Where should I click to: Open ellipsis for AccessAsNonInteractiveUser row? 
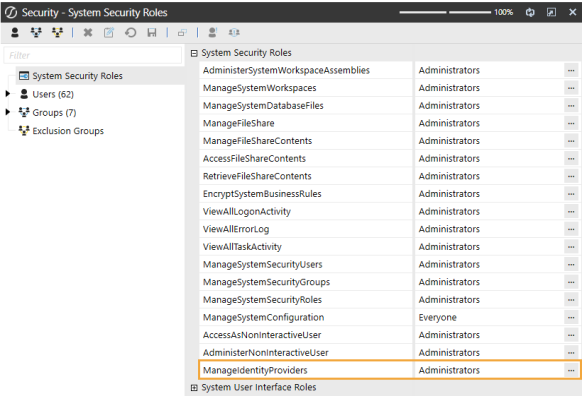(x=571, y=335)
